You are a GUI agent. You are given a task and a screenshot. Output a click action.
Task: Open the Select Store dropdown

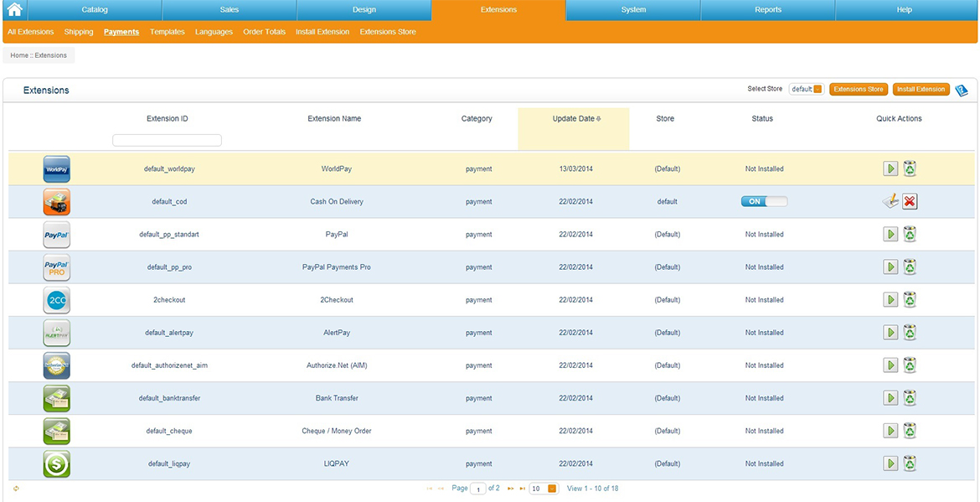point(807,89)
